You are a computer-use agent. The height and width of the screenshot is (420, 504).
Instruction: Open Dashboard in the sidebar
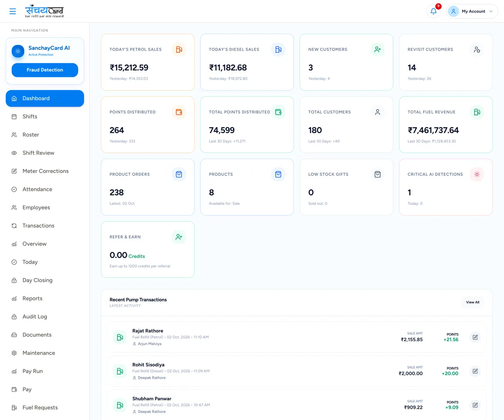tap(45, 98)
